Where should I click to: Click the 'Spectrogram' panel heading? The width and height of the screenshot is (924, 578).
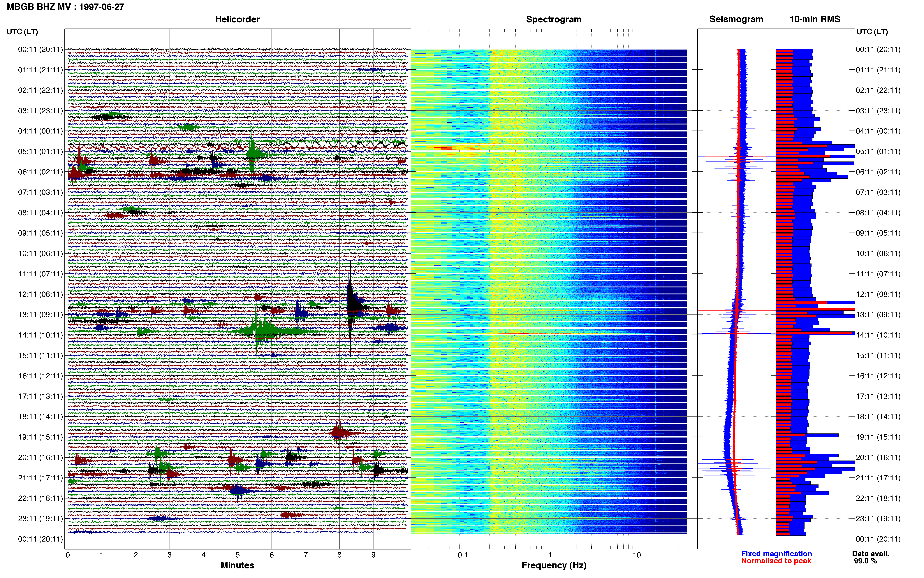coord(554,19)
